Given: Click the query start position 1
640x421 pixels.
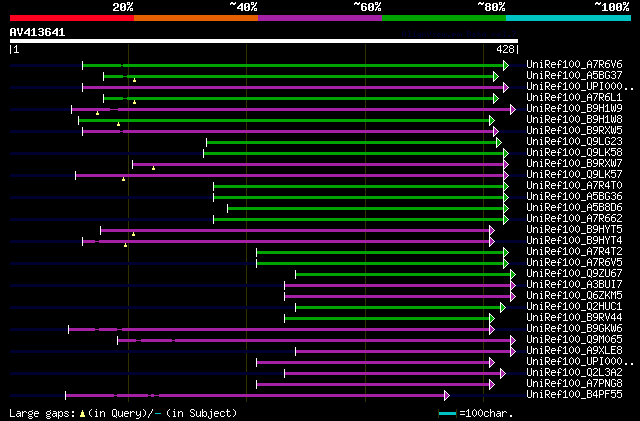Looking at the screenshot, I should pos(16,49).
